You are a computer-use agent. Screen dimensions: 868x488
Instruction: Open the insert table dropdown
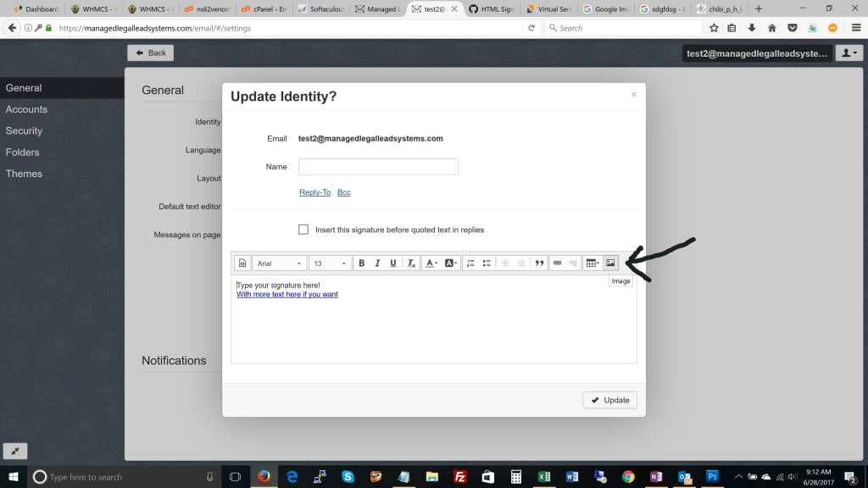click(x=593, y=263)
